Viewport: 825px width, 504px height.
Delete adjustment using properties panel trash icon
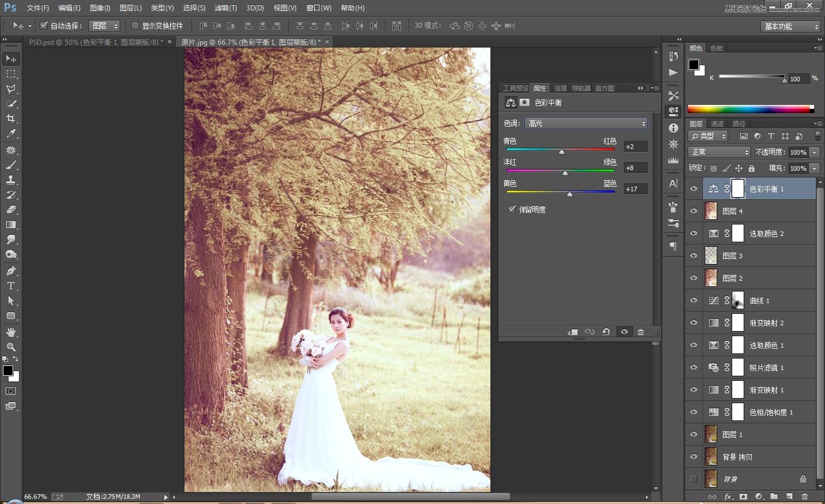coord(641,332)
